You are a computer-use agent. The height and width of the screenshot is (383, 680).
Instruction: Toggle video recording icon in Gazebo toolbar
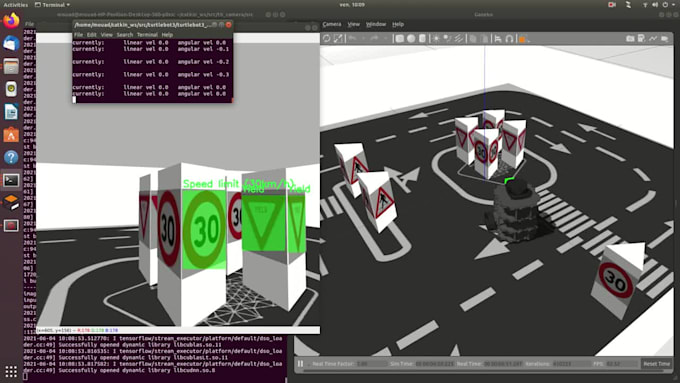(x=664, y=39)
